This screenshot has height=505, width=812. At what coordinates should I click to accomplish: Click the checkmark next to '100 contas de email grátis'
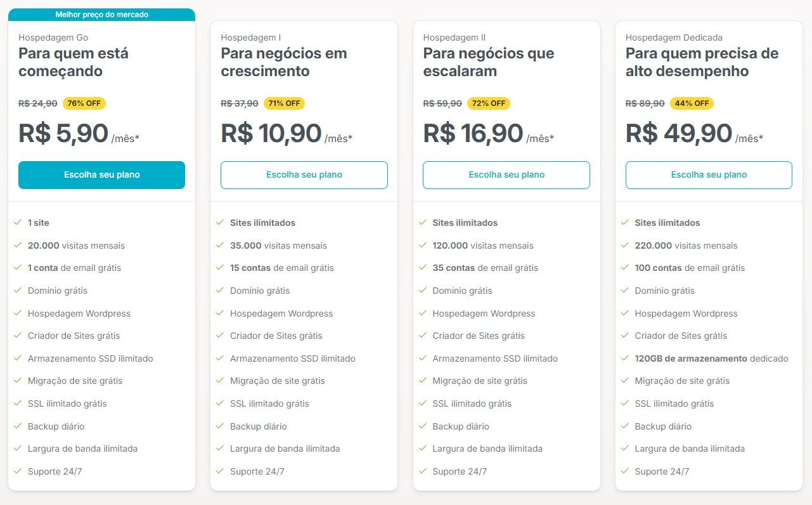tap(624, 268)
